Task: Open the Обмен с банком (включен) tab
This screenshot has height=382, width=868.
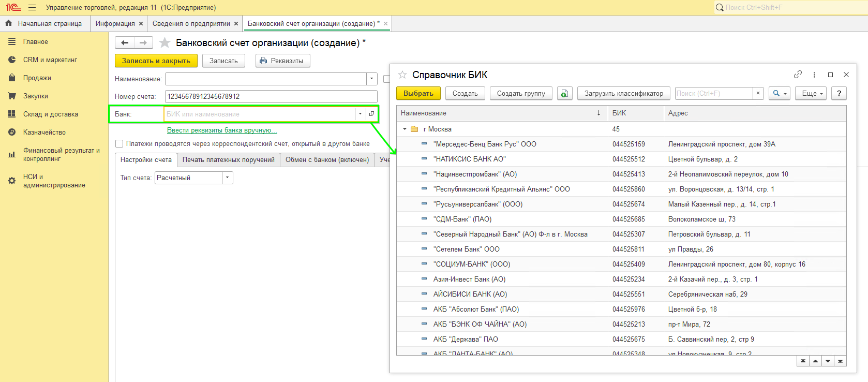Action: click(327, 160)
